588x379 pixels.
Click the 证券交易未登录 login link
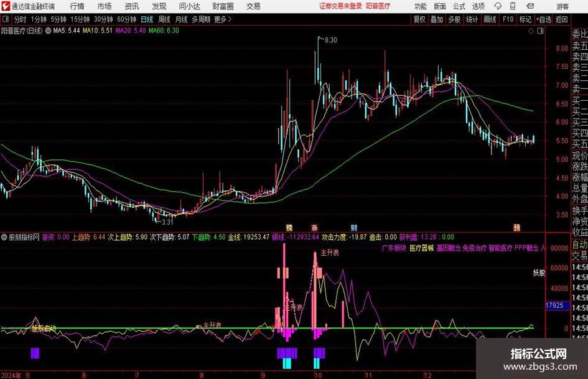[x=340, y=6]
